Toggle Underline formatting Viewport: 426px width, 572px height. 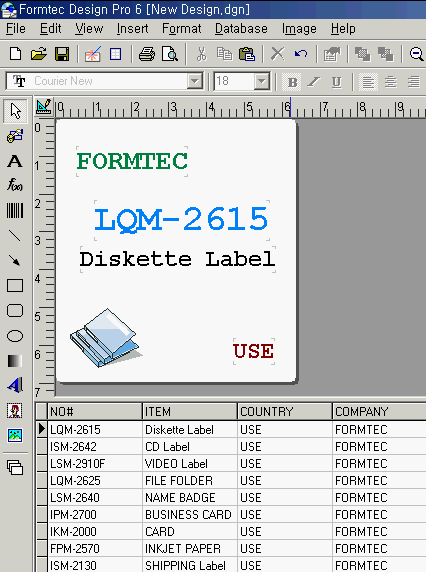pyautogui.click(x=336, y=82)
